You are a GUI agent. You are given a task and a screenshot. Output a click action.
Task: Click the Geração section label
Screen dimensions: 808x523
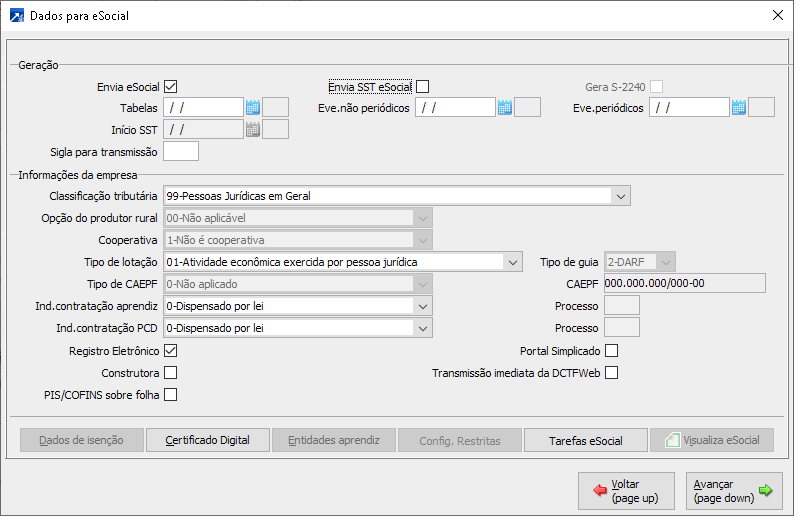point(38,65)
